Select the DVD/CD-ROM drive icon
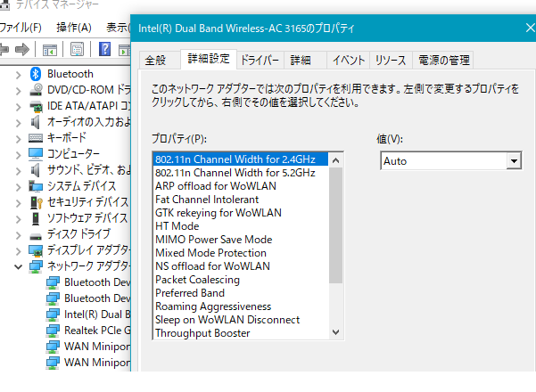The height and width of the screenshot is (392, 536). (x=36, y=90)
